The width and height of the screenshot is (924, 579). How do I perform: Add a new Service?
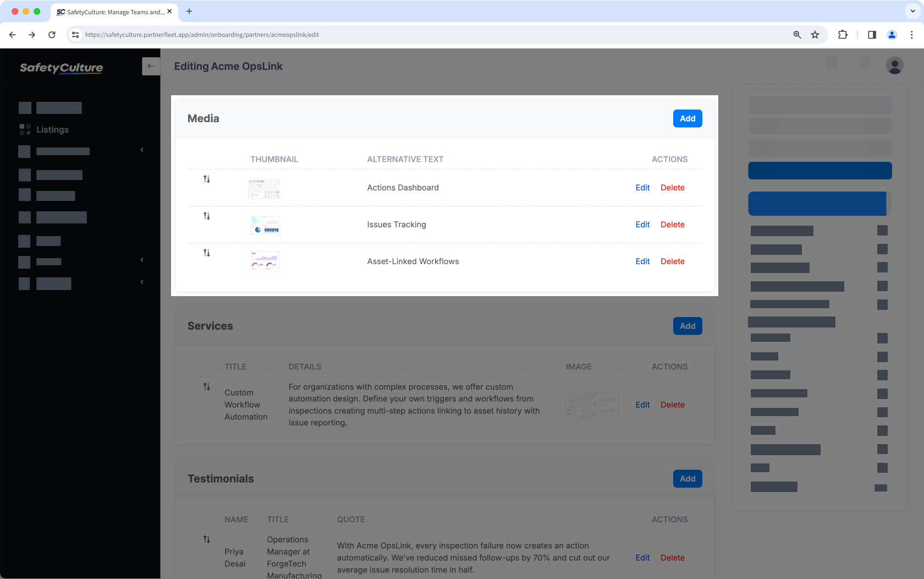[x=687, y=326]
